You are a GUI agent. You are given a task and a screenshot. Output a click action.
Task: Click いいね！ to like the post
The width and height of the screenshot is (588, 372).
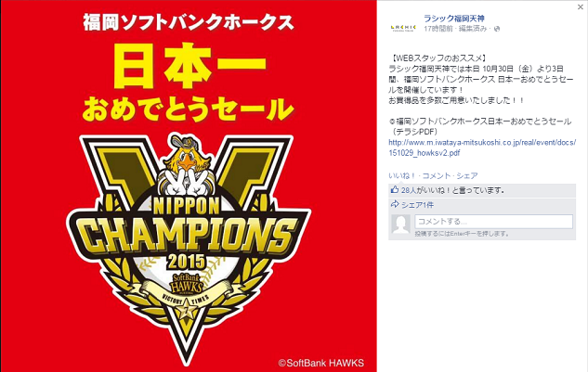coord(402,175)
